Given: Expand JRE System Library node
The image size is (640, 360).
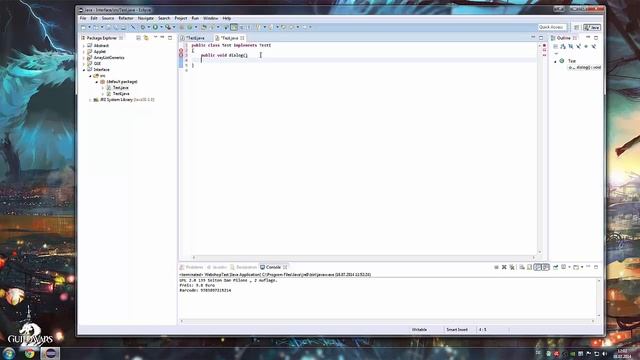Looking at the screenshot, I should [x=90, y=100].
